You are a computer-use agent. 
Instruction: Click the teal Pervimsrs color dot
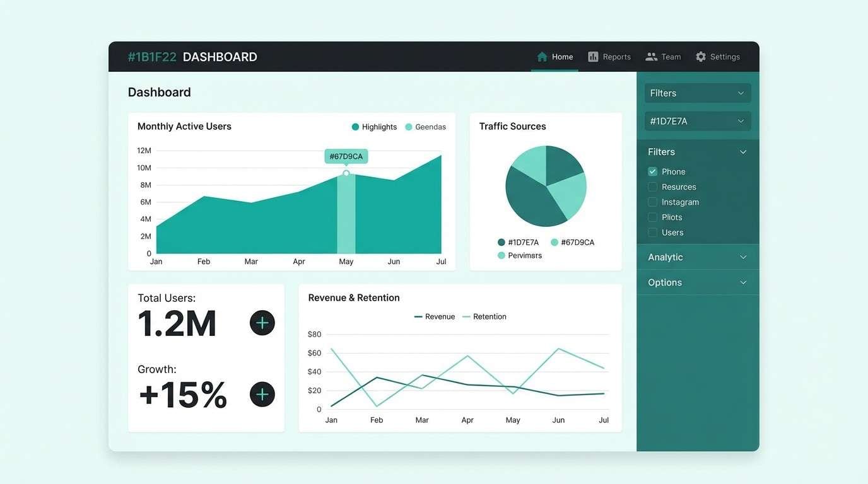pos(500,255)
